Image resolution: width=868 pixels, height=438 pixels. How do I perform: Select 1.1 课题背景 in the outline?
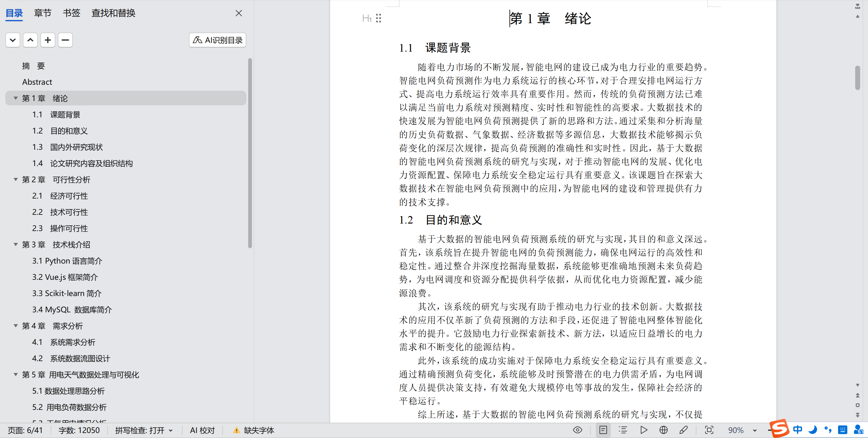[56, 114]
